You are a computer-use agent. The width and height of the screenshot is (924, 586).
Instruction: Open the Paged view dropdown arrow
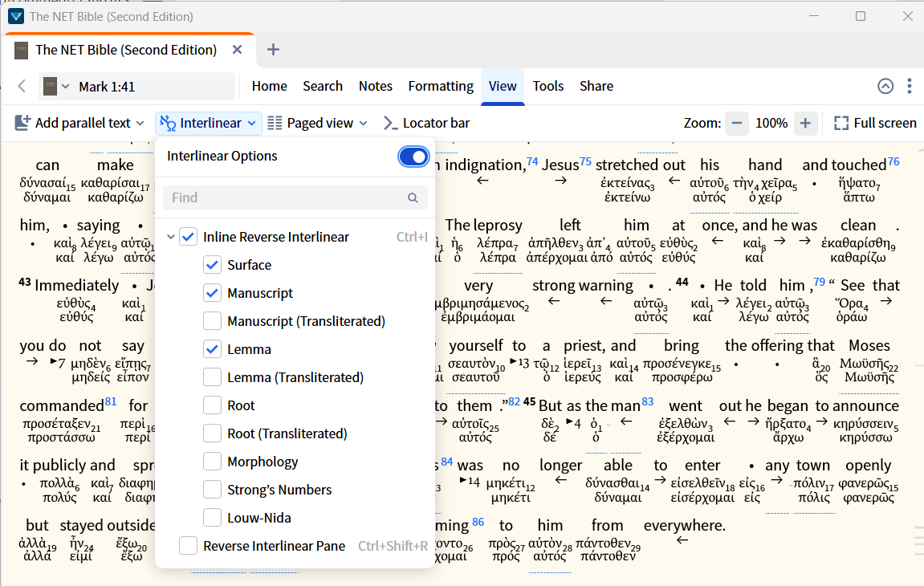tap(364, 123)
